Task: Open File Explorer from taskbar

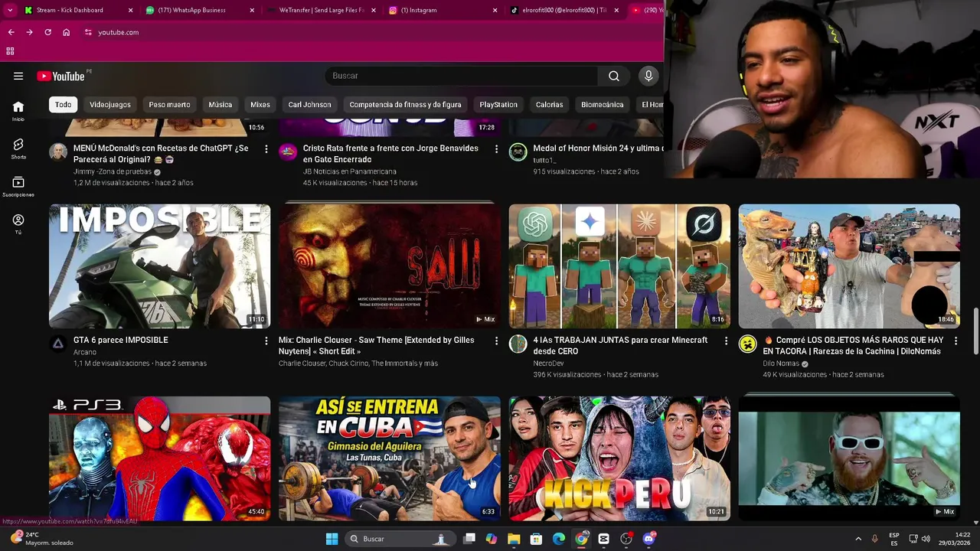Action: click(514, 539)
